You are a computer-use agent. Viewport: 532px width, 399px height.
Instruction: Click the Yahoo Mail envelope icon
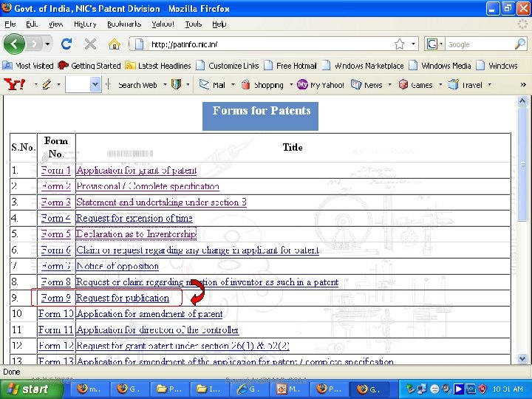[204, 84]
